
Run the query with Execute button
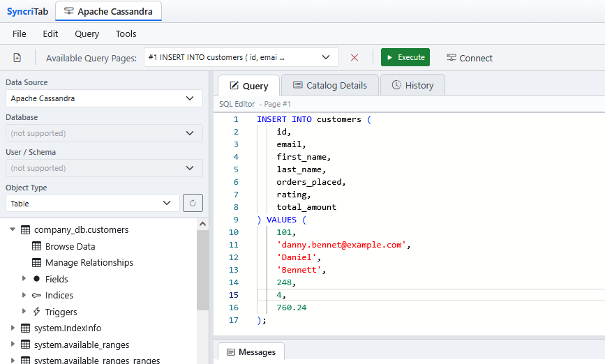405,57
